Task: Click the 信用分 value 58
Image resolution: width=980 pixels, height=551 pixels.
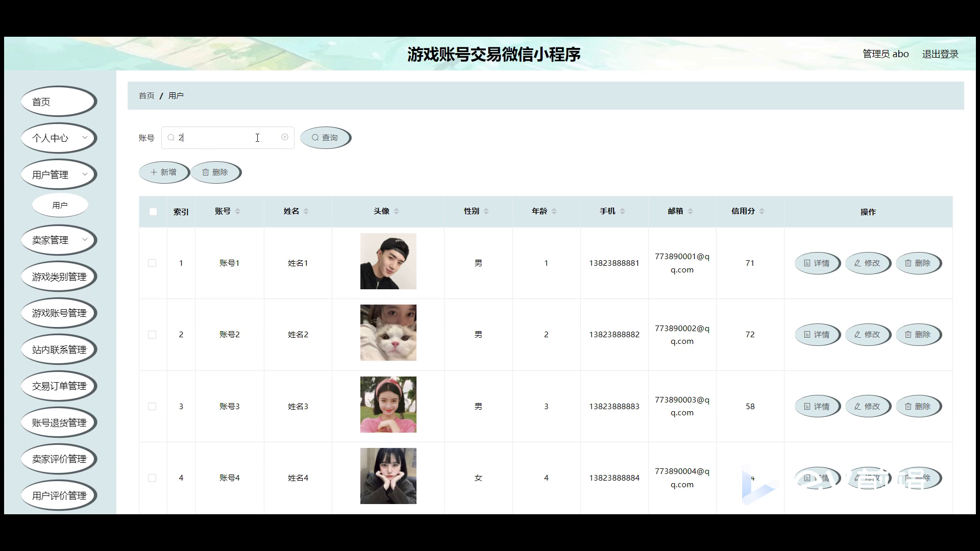Action: tap(750, 407)
